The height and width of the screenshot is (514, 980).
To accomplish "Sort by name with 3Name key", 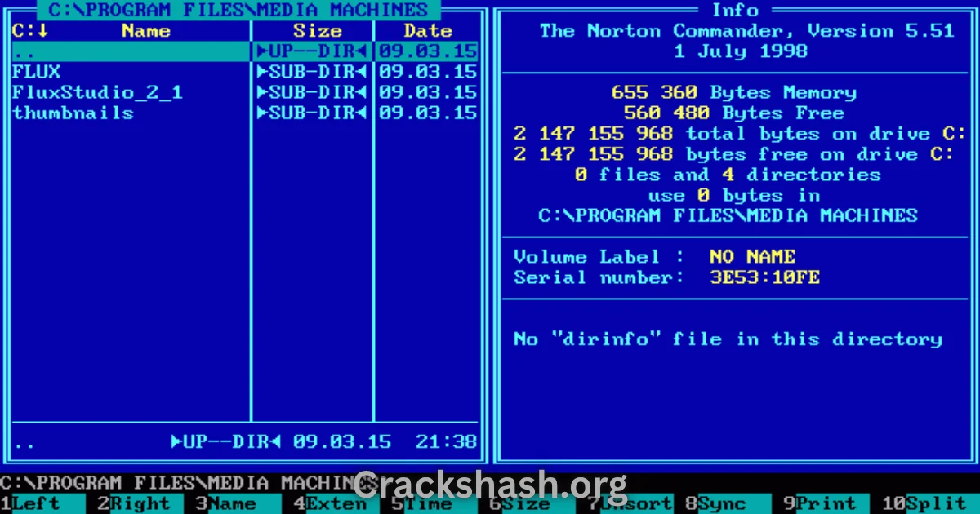I will (x=238, y=504).
